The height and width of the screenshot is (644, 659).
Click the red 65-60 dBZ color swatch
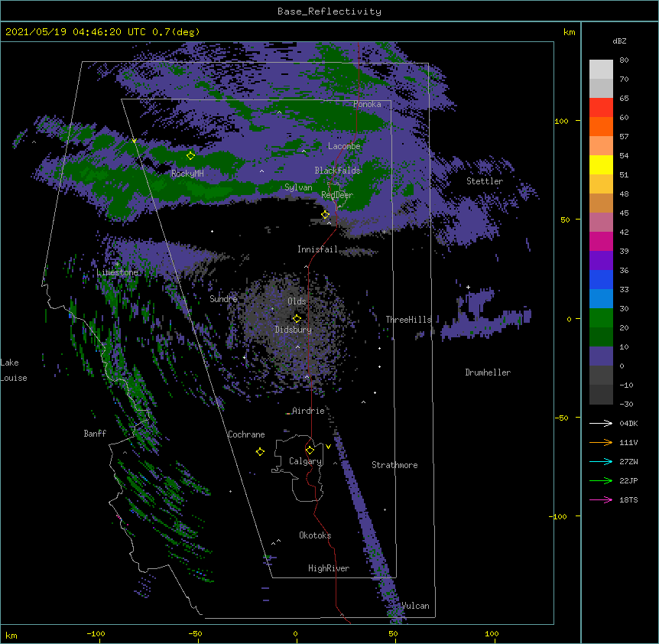click(601, 108)
